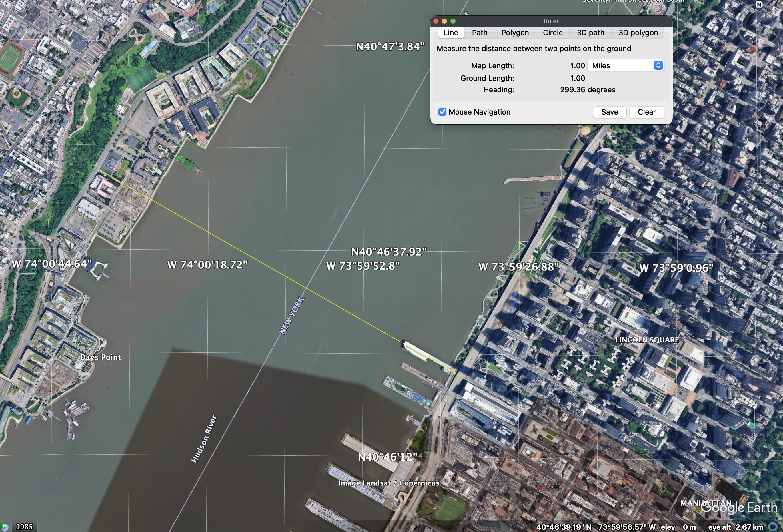
Task: Click the Ground Length readout
Action: coord(578,78)
